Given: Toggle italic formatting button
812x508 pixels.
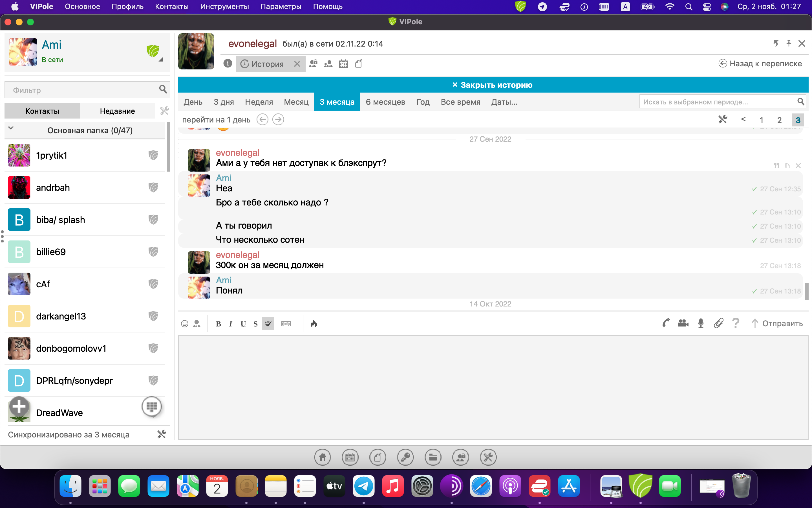Looking at the screenshot, I should pos(231,324).
